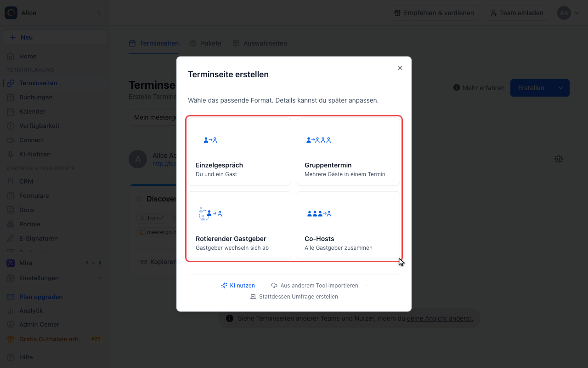The width and height of the screenshot is (588, 368).
Task: Click Stattdessen Umfrage erstellen link
Action: 294,297
